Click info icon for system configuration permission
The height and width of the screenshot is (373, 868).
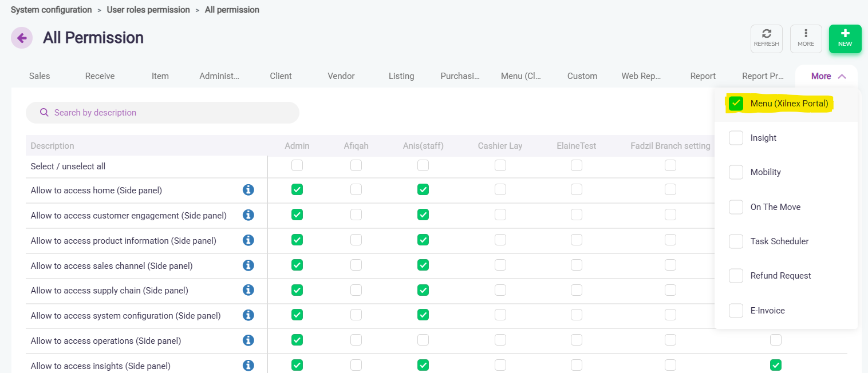tap(248, 315)
